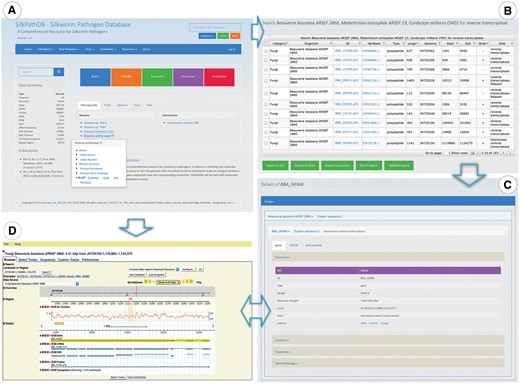The image size is (520, 384).
Task: Click the purple tool tile
Action: [188, 77]
